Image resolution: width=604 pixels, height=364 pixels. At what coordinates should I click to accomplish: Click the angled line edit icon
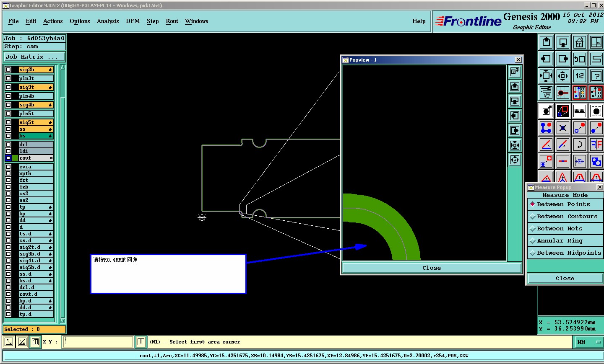pyautogui.click(x=546, y=145)
